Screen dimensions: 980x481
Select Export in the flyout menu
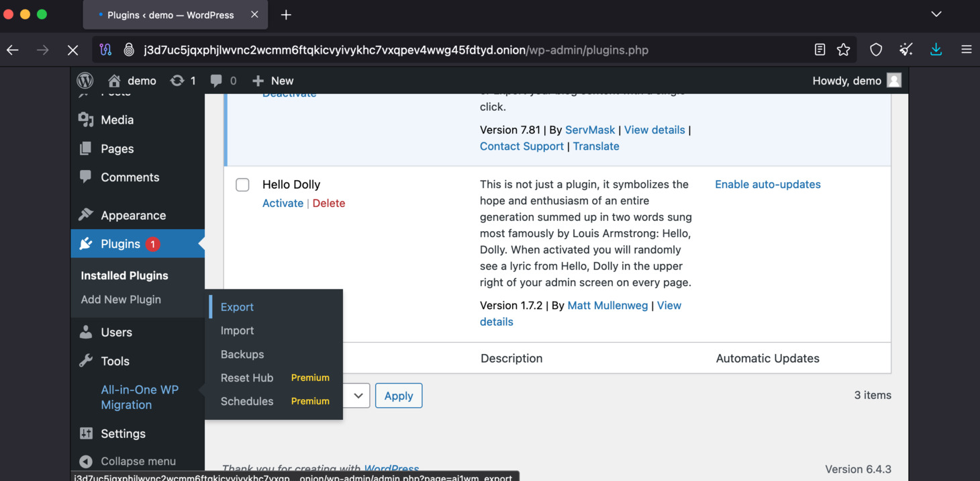237,307
